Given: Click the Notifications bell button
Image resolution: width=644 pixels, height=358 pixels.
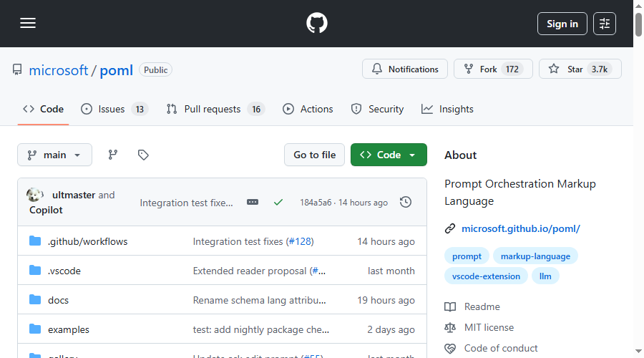Looking at the screenshot, I should coord(404,69).
